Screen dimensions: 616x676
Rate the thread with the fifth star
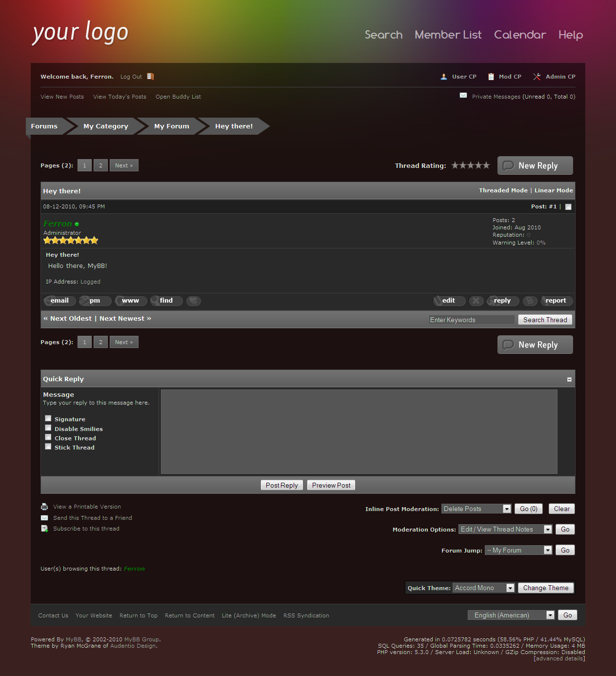coord(486,165)
